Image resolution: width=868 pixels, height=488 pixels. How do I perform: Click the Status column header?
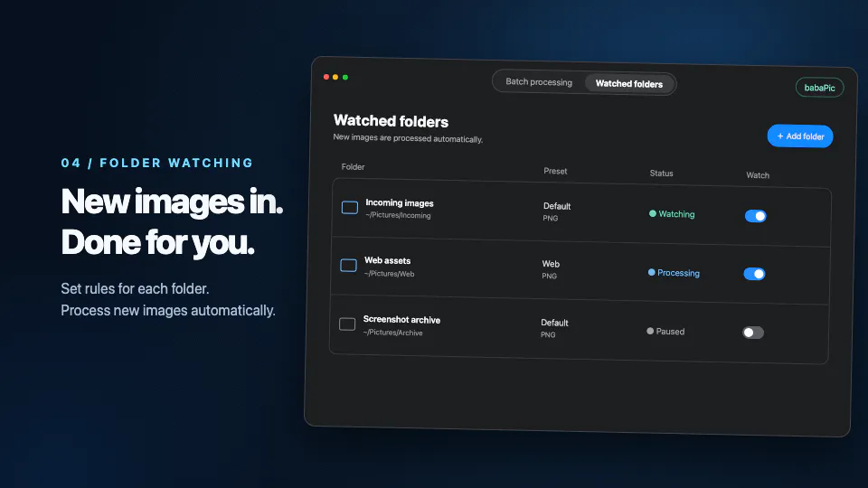click(662, 174)
